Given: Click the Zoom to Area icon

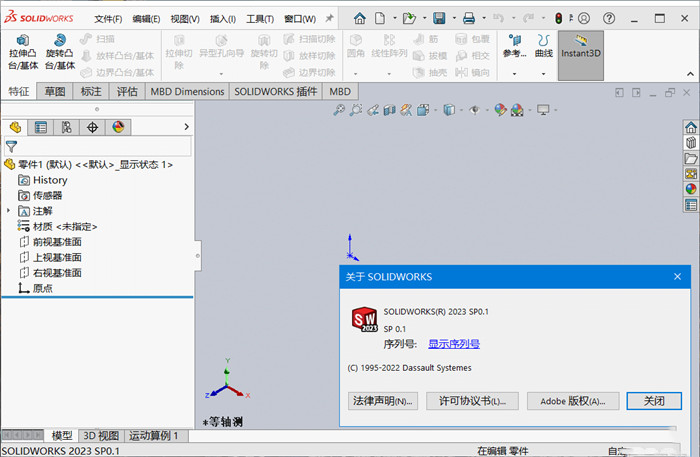Looking at the screenshot, I should 356,110.
